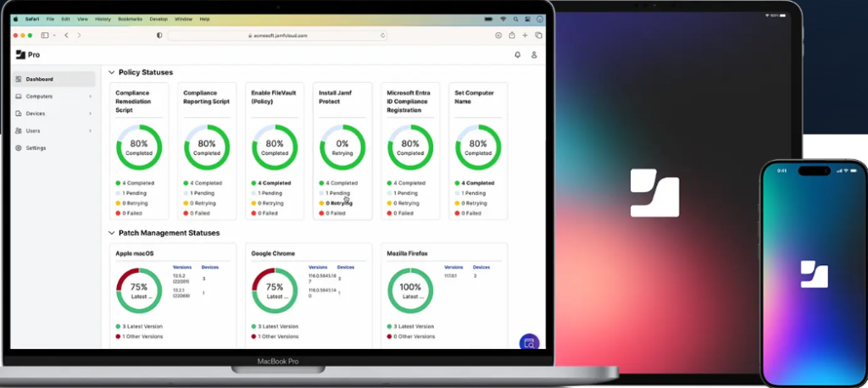Open the History menu
This screenshot has height=388, width=868.
(x=103, y=19)
